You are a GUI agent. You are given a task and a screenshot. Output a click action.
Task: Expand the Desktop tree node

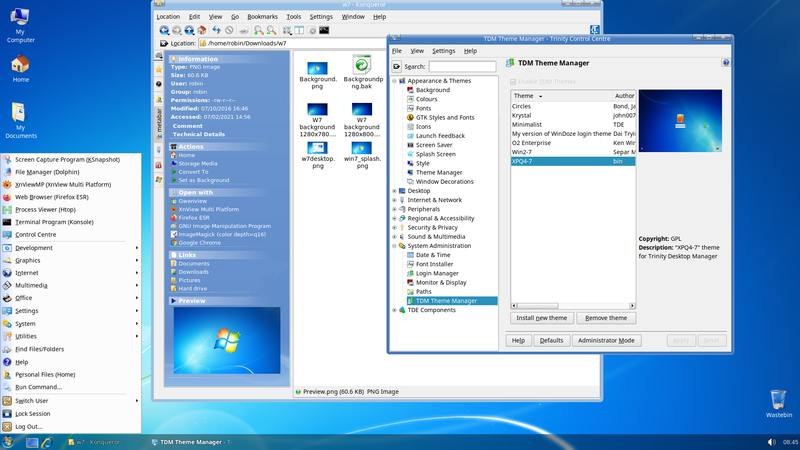(x=394, y=191)
